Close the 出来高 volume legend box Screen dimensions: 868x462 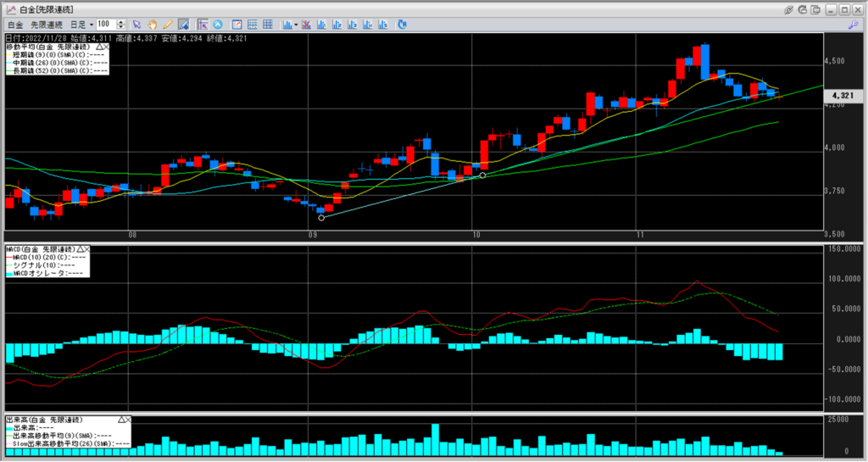pyautogui.click(x=129, y=420)
